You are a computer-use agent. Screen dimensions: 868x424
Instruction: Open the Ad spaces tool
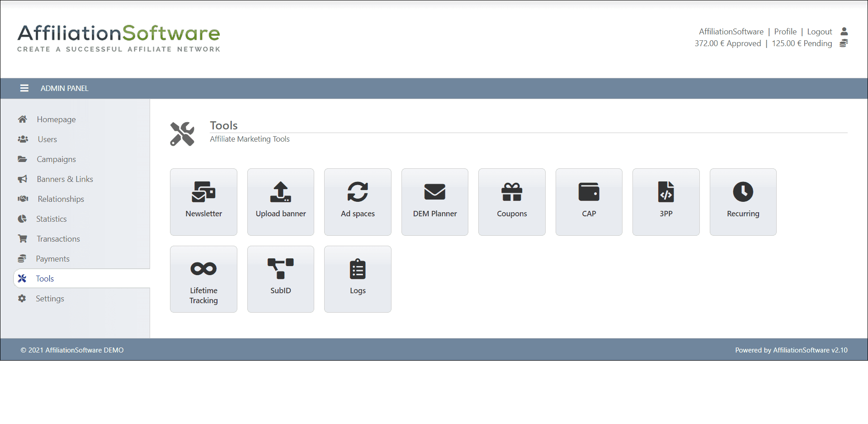[x=358, y=202]
